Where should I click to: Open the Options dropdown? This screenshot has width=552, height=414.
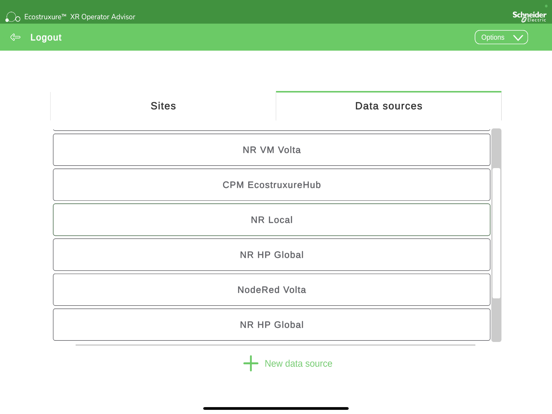(501, 37)
